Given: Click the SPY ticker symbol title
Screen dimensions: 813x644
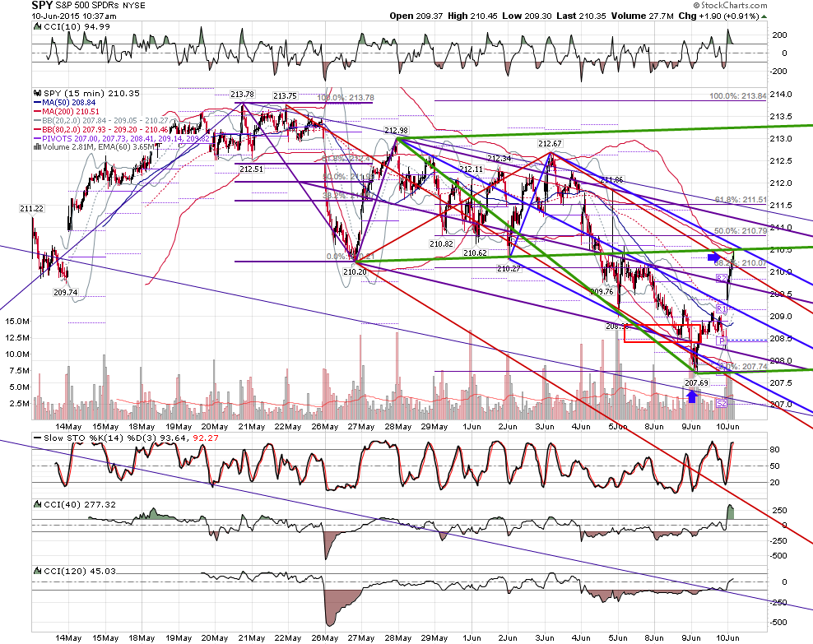Looking at the screenshot, I should coord(42,5).
